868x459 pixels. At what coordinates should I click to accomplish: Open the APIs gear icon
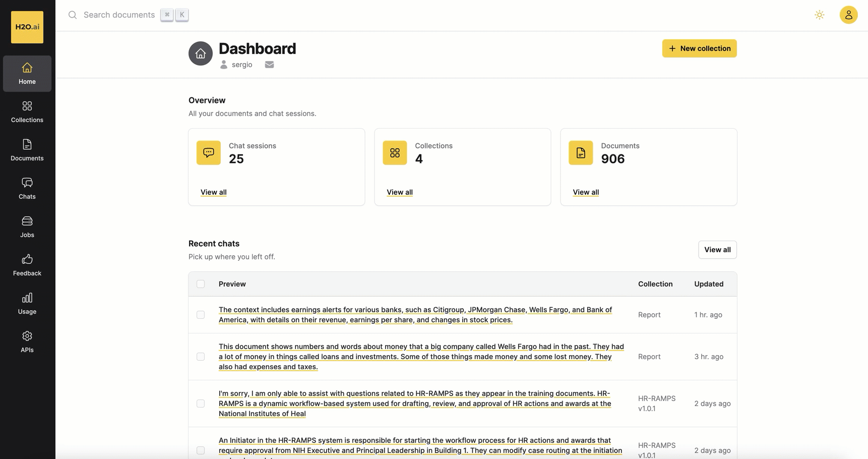[x=27, y=336]
